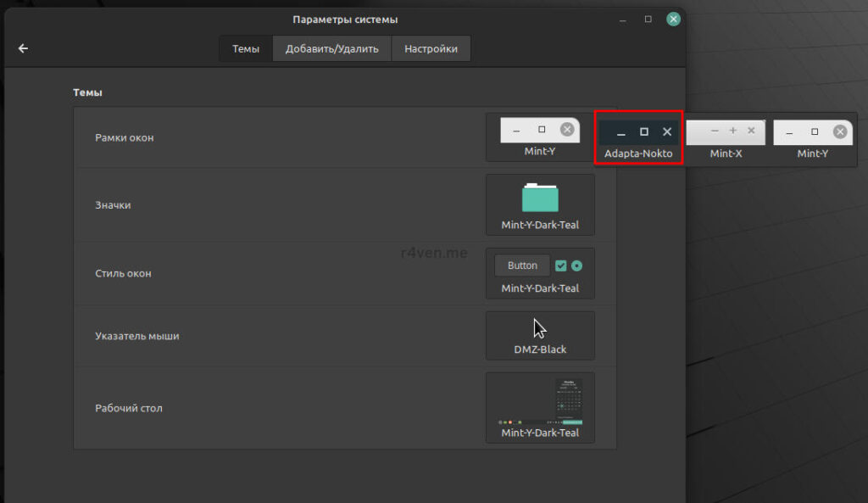The width and height of the screenshot is (868, 503).
Task: Click the X icon in Adapta-Nokto preview
Action: (667, 131)
